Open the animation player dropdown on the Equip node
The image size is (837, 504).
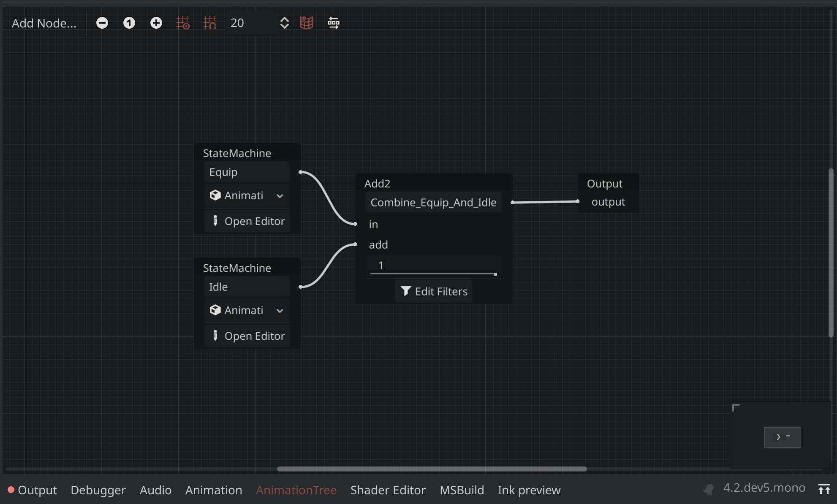[x=246, y=195]
